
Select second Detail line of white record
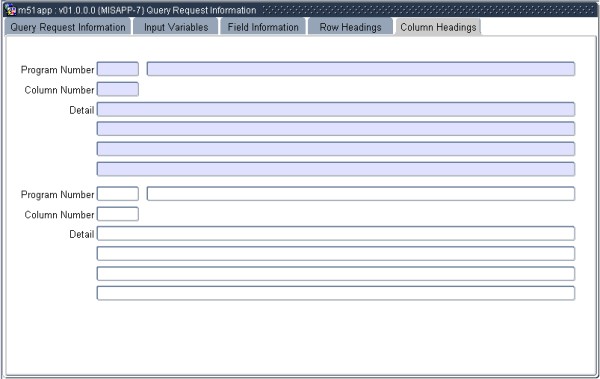pos(336,253)
